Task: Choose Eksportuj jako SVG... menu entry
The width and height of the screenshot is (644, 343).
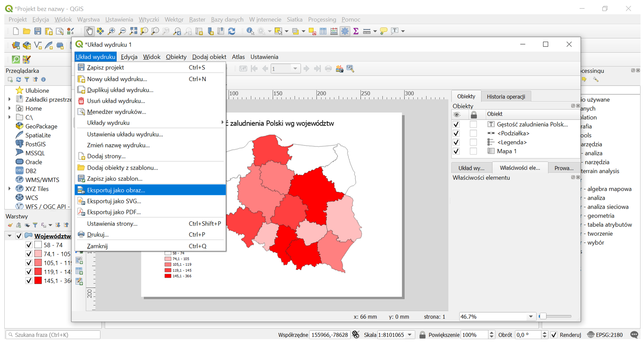Action: [x=150, y=201]
